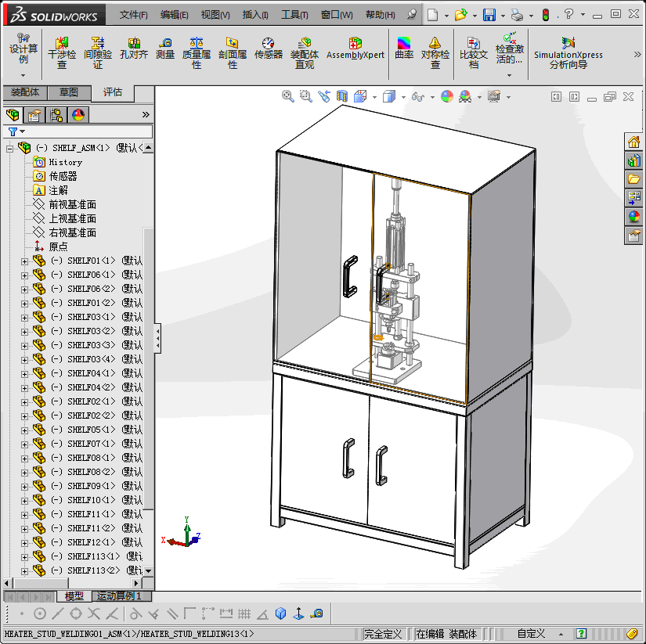Select the 模型 bottom tab
This screenshot has height=644, width=646.
pyautogui.click(x=74, y=595)
